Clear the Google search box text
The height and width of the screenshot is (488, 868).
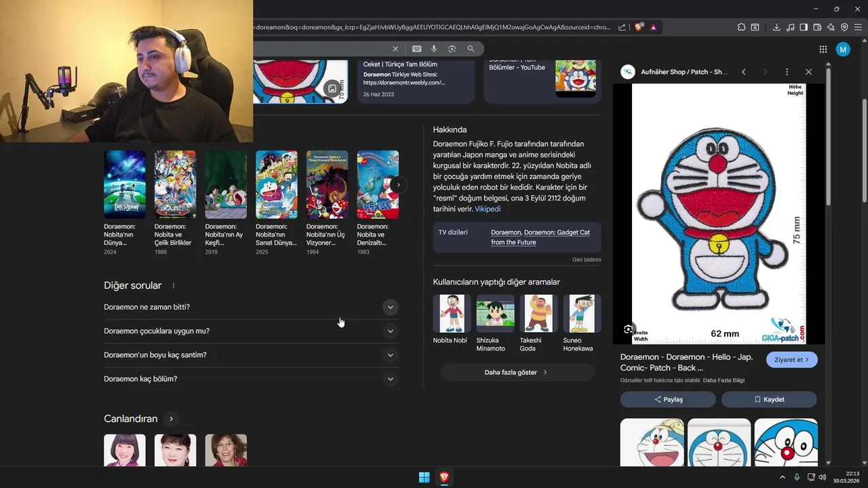click(x=395, y=49)
